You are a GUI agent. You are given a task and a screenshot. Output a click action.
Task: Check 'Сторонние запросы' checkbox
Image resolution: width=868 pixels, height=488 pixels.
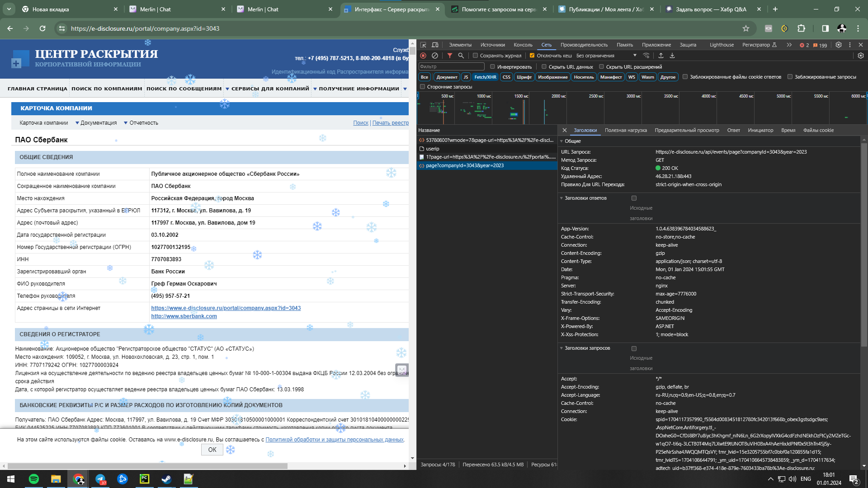[423, 87]
